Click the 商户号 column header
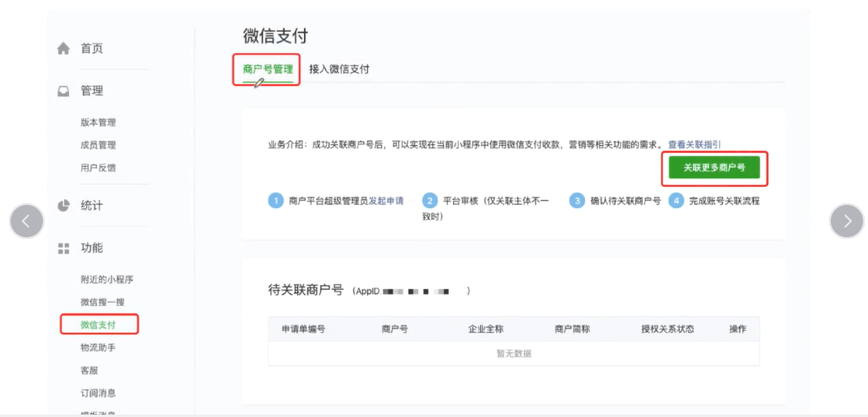This screenshot has width=868, height=417. 395,329
